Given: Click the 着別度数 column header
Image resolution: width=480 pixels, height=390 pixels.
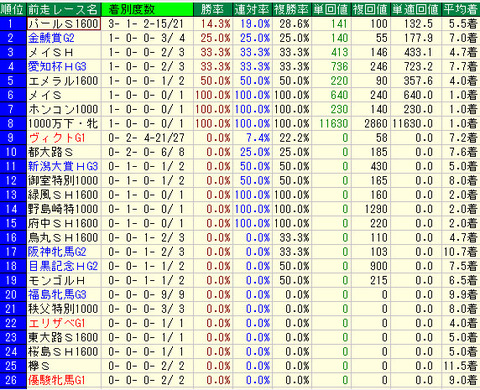Looking at the screenshot, I should point(147,10).
